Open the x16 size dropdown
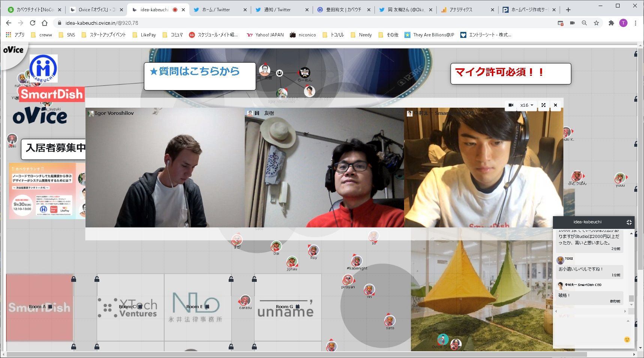Viewport: 644px width, 358px height. 527,105
